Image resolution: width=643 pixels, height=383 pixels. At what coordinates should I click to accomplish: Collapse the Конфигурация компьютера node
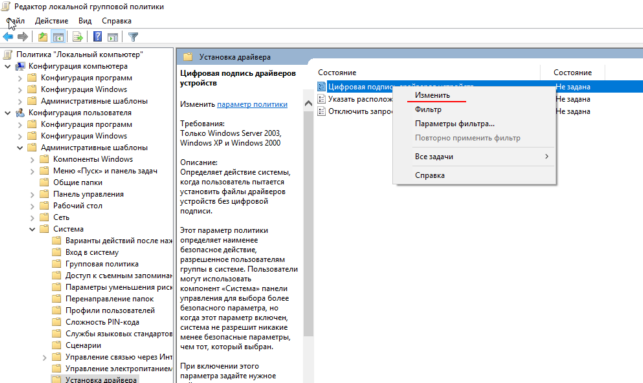(x=7, y=66)
